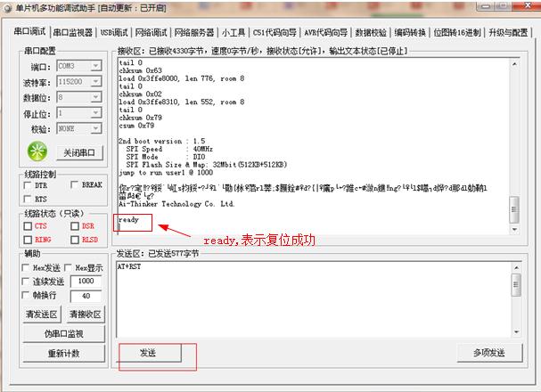This screenshot has width=541, height=392.
Task: Enable the DTR checkbox
Action: (x=28, y=185)
